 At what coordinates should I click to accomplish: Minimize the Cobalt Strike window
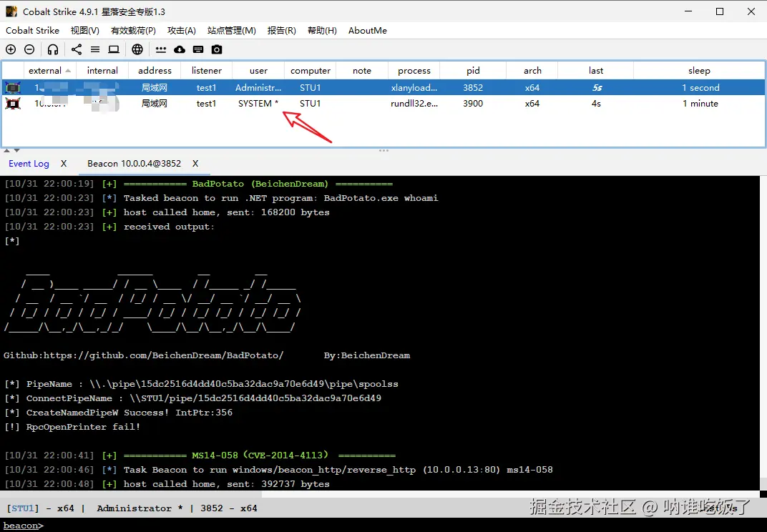tap(688, 11)
